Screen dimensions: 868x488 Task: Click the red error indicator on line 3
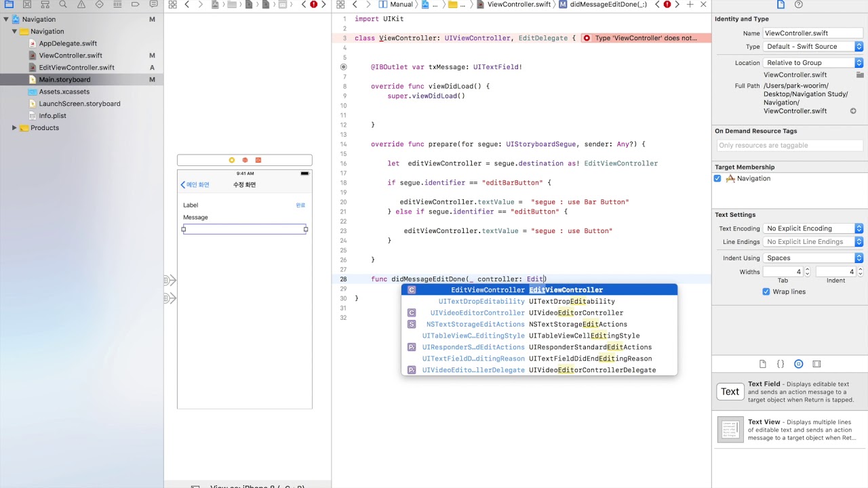587,38
